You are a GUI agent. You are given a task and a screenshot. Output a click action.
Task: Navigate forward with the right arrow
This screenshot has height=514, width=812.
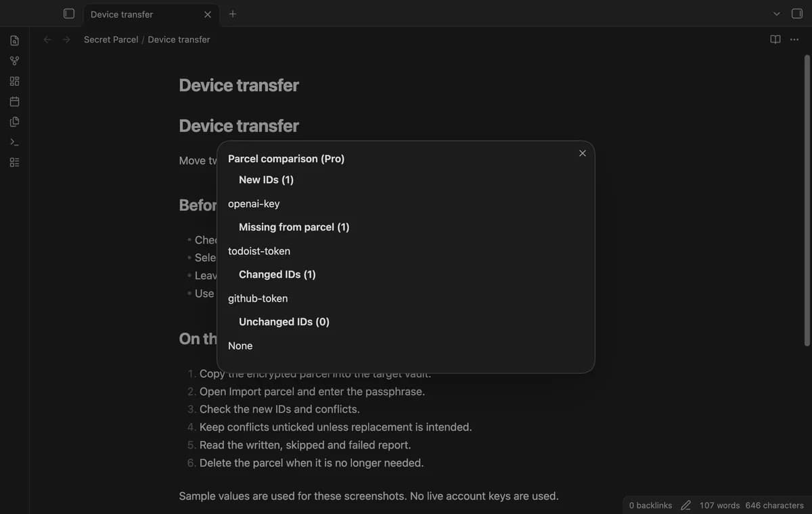[66, 39]
